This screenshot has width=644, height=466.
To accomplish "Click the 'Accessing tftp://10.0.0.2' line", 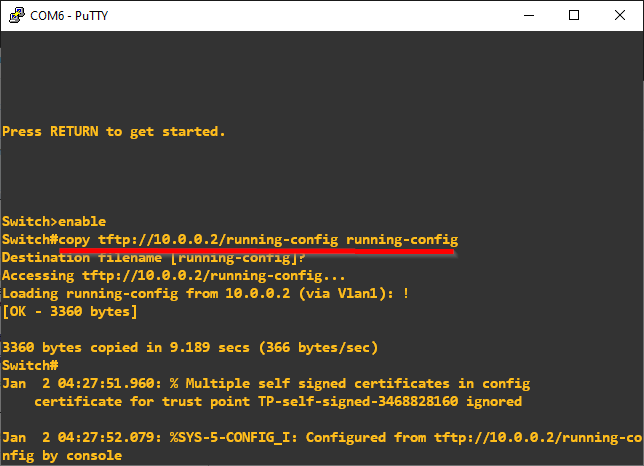I will click(174, 276).
